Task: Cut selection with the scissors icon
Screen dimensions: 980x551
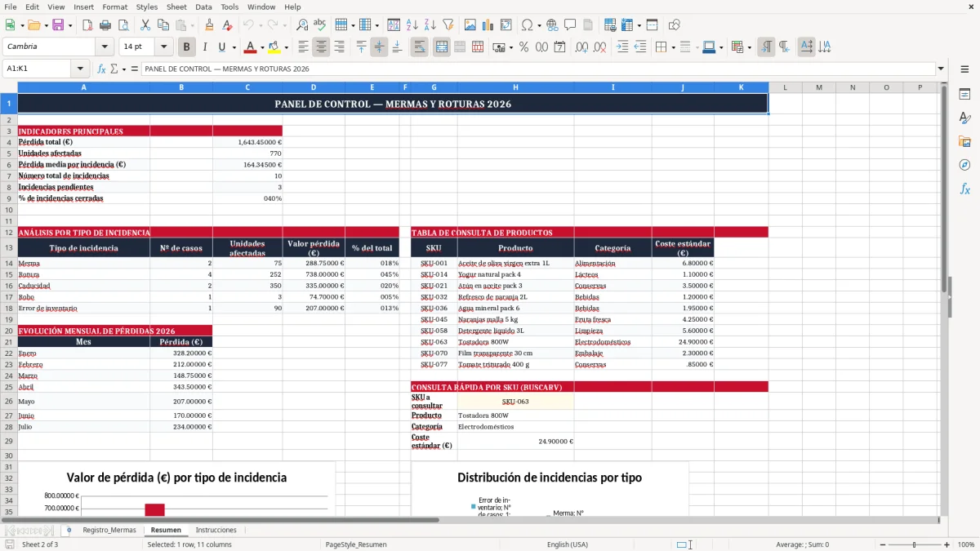Action: point(145,25)
